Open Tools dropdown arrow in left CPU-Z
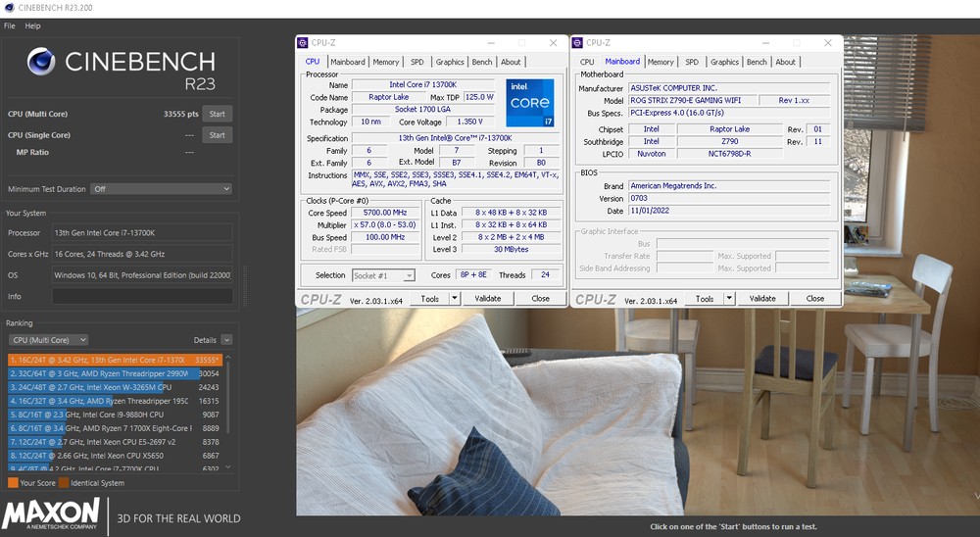Viewport: 980px width, 537px height. [455, 299]
